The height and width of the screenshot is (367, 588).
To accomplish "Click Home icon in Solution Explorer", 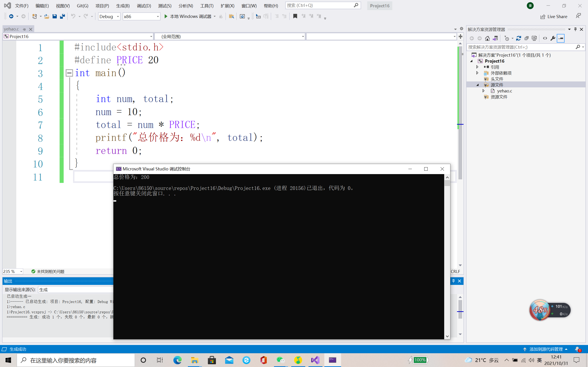I will point(487,38).
